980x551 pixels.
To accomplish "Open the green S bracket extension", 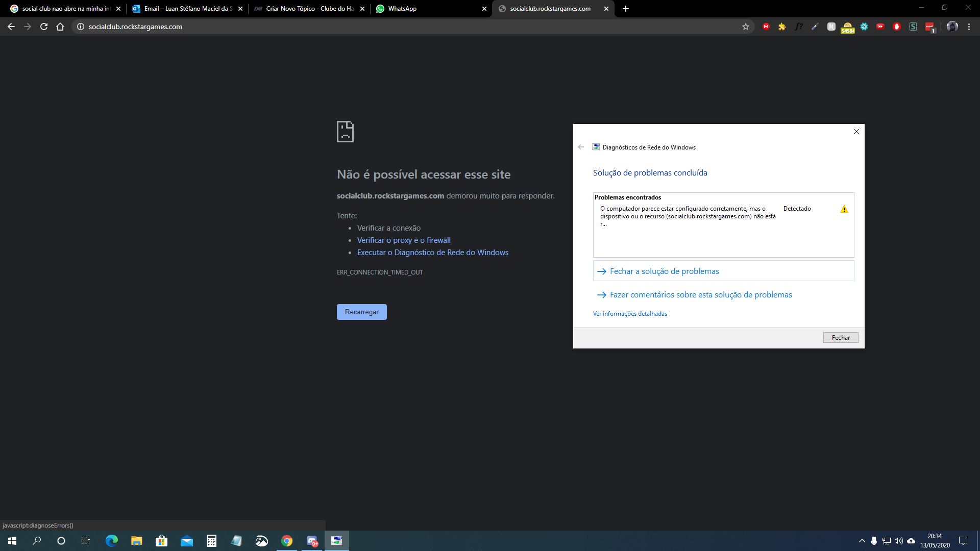I will (913, 27).
